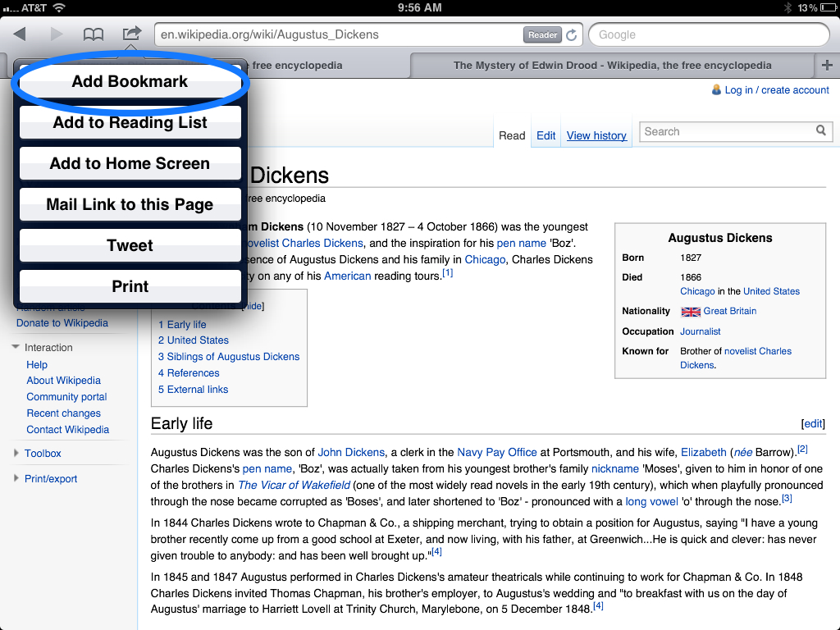This screenshot has width=840, height=630.
Task: Tap the Safari forward arrow
Action: coord(57,34)
